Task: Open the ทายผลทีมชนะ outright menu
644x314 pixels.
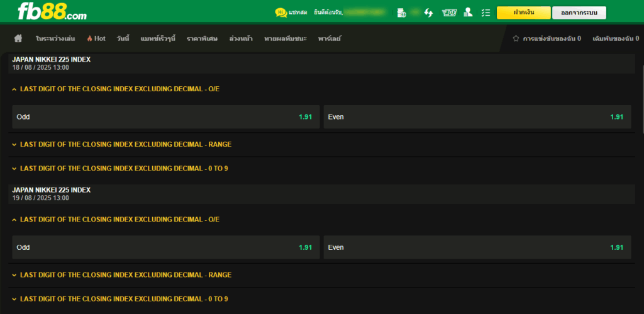Action: 286,38
